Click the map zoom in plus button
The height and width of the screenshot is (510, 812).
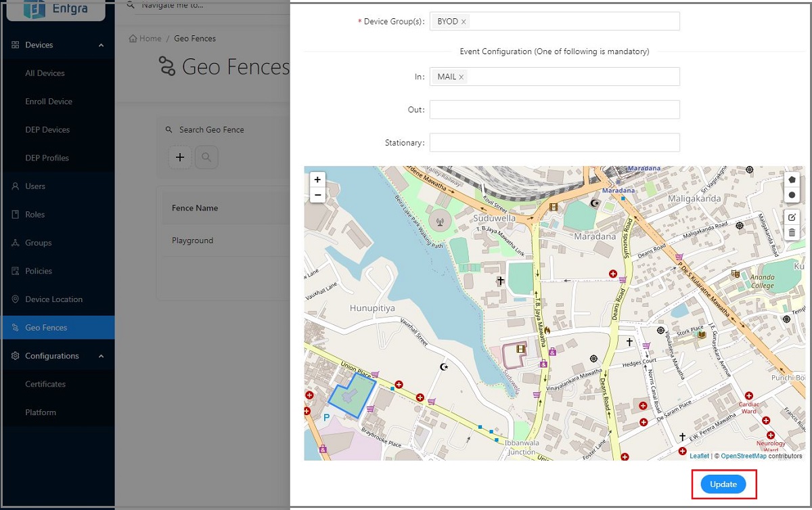317,179
